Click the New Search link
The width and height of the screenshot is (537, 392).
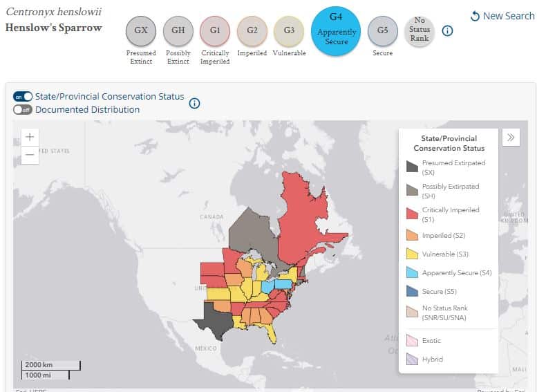tap(502, 16)
